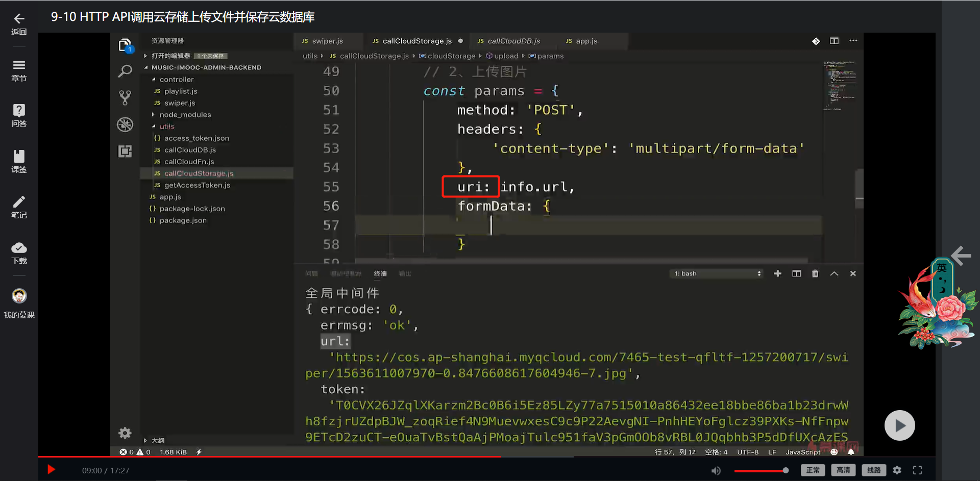The image size is (980, 481).
Task: Seek on the red video progress bar
Action: coord(487,457)
